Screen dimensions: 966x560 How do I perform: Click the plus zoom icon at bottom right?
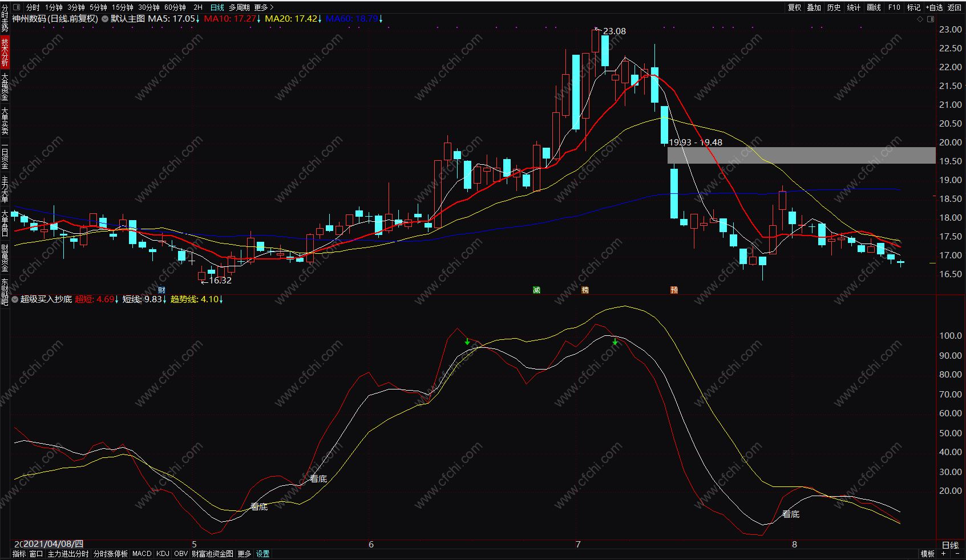pyautogui.click(x=943, y=554)
